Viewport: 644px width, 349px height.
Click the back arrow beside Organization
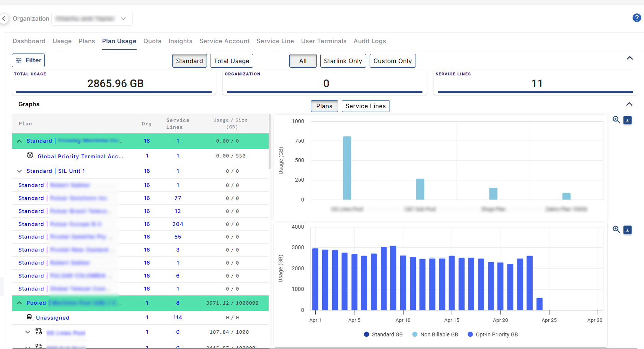click(x=4, y=18)
